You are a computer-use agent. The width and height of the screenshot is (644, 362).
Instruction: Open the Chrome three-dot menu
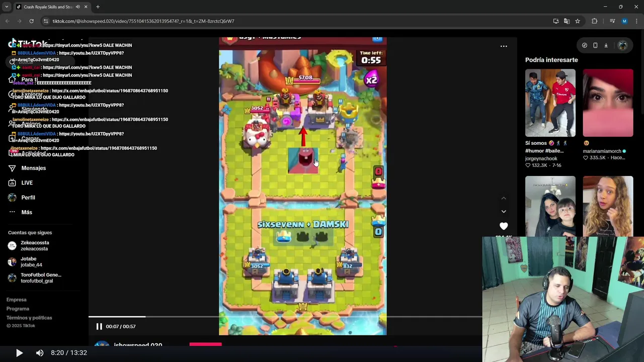pos(636,21)
